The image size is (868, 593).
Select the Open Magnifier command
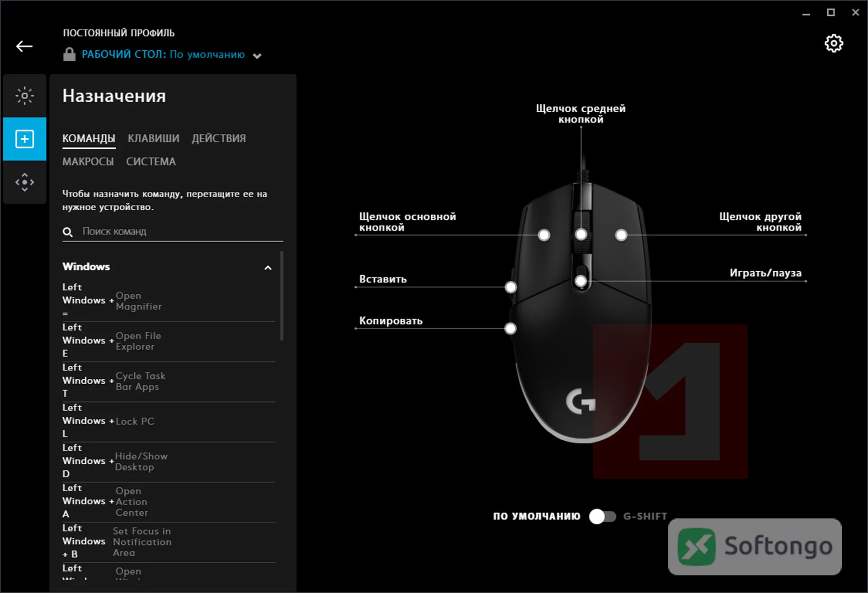tap(169, 301)
